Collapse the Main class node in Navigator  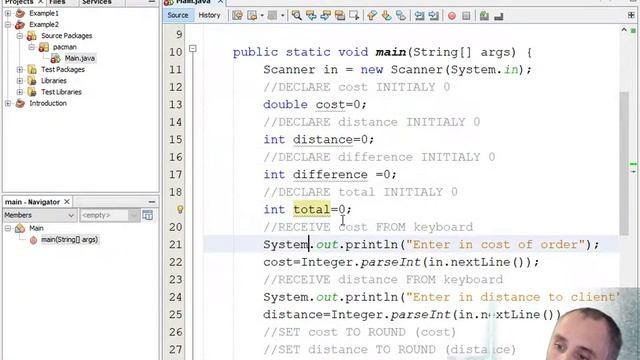8,228
